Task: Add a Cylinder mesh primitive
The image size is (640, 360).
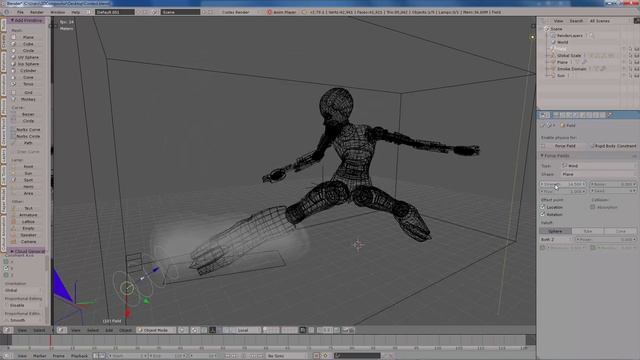Action: (28, 70)
